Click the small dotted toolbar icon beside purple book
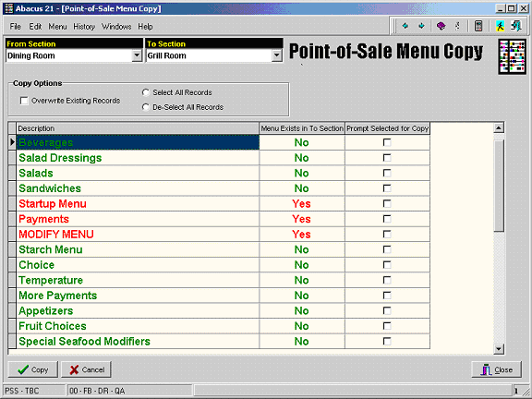This screenshot has height=399, width=532. pyautogui.click(x=458, y=26)
